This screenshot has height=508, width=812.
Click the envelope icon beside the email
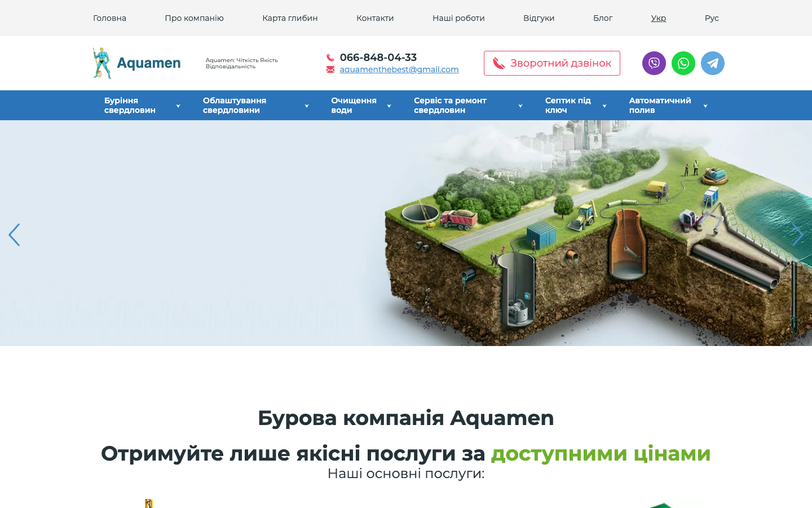(x=330, y=69)
